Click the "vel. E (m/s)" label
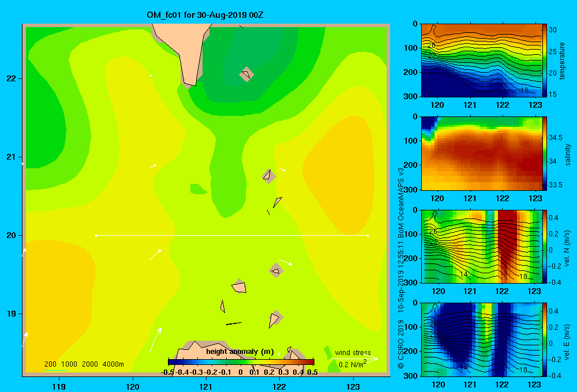This screenshot has height=392, width=577. click(567, 342)
